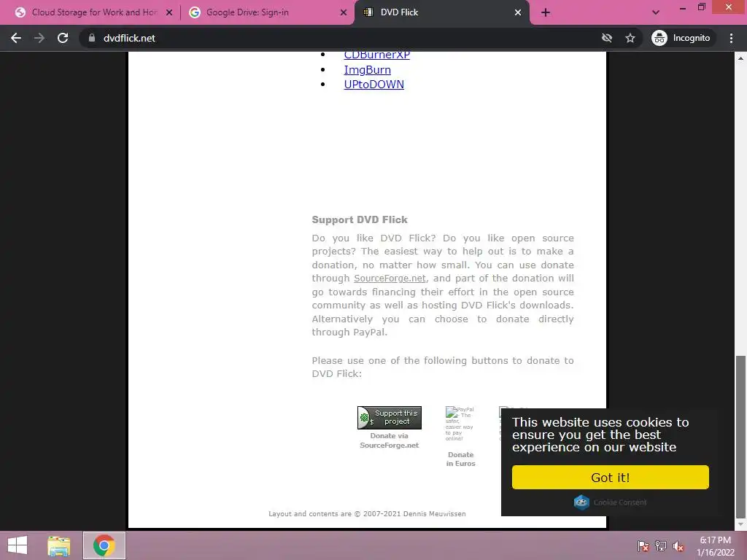The height and width of the screenshot is (560, 747).
Task: Open the UPtoDOWN link
Action: 374,85
